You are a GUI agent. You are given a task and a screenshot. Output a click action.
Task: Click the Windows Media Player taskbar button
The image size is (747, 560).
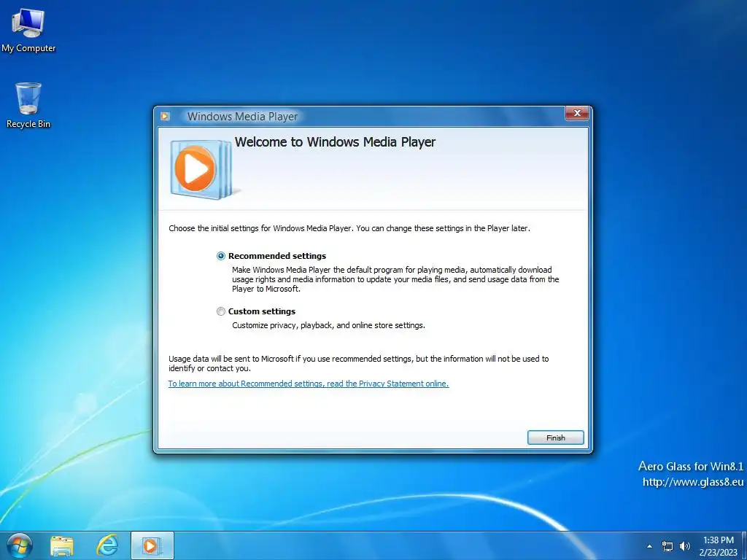pos(152,545)
